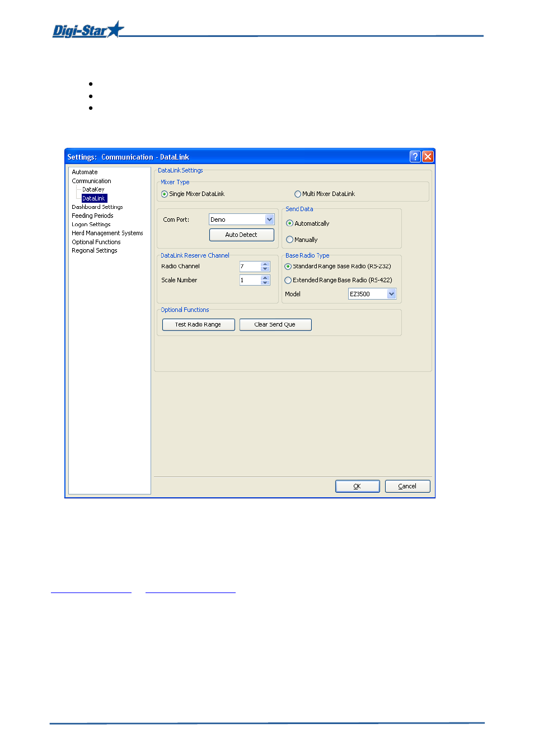Click the Auto Detect button
Viewport: 534px width, 756px height.
pyautogui.click(x=241, y=235)
